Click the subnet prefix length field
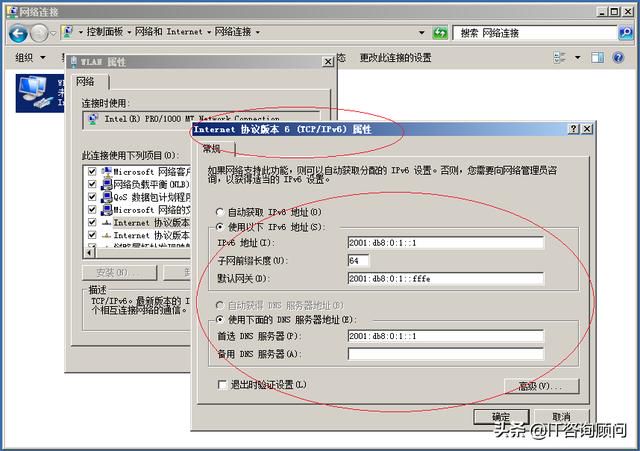640x451 pixels. coord(358,261)
